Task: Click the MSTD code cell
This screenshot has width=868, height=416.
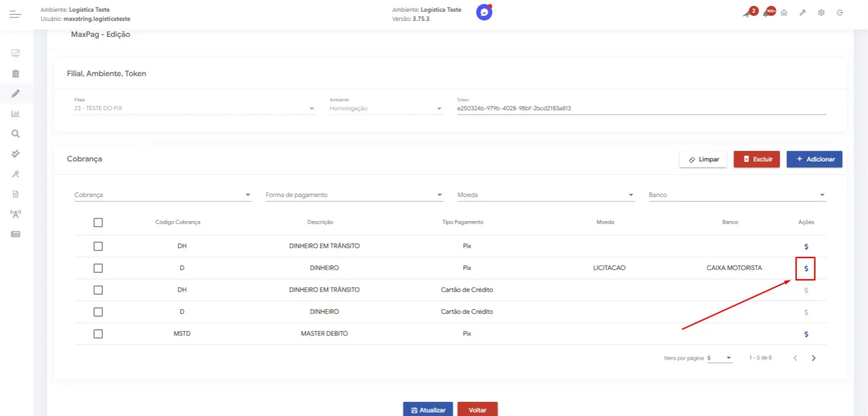Action: point(182,333)
